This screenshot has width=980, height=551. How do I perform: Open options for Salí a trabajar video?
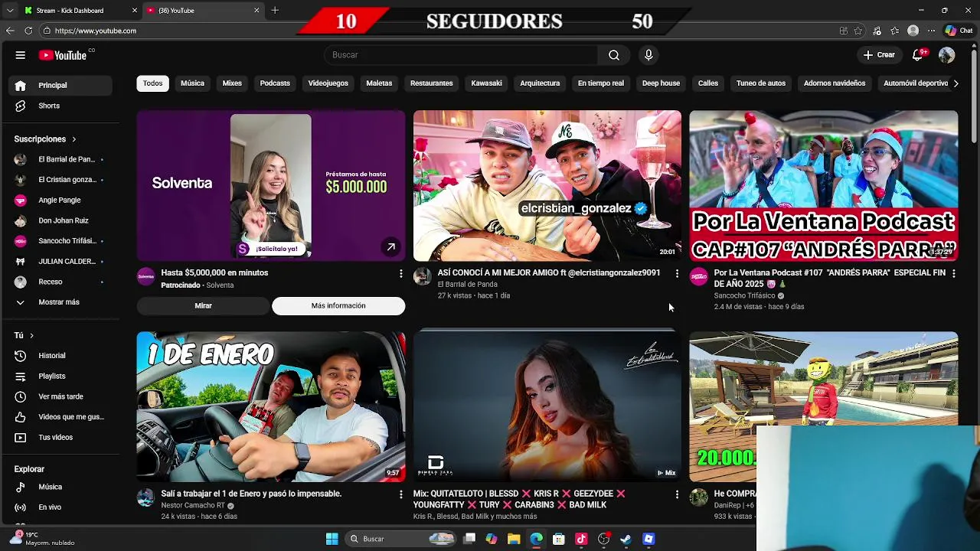(x=400, y=494)
